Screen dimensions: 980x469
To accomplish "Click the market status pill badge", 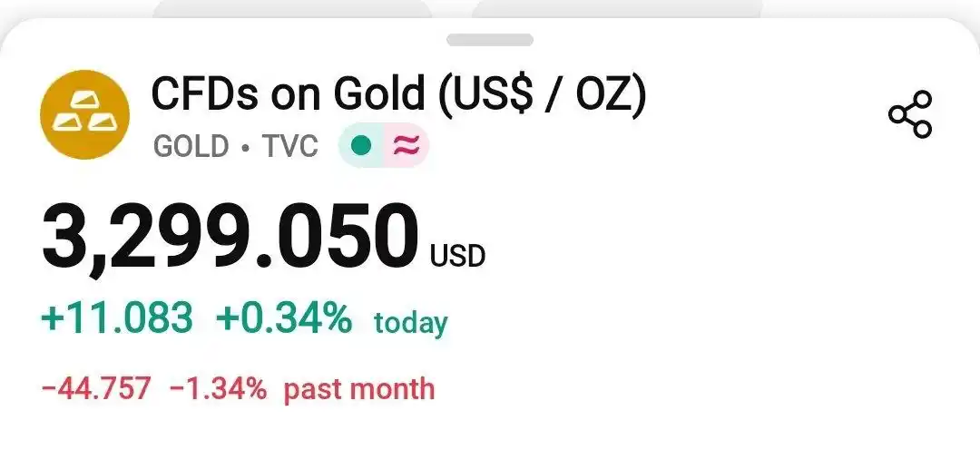I will coord(384,146).
